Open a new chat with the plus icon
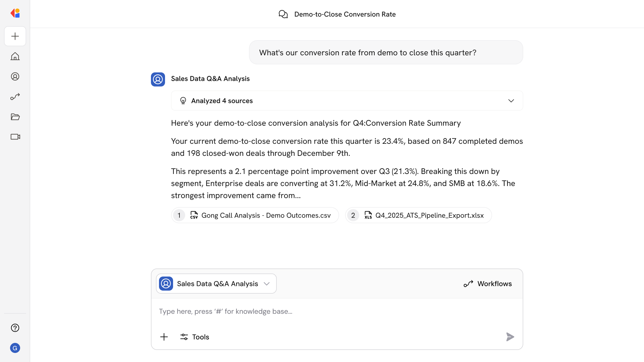This screenshot has width=644, height=362. click(x=15, y=36)
